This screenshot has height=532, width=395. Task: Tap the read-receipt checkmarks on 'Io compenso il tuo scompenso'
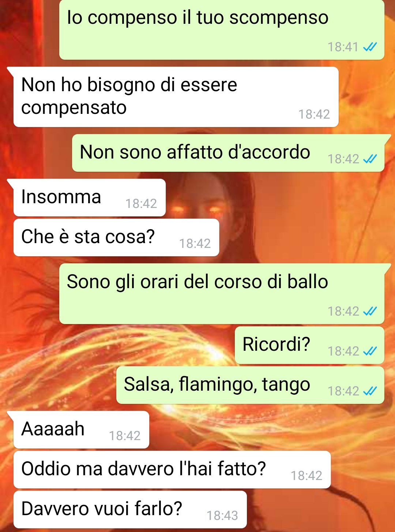tap(370, 47)
